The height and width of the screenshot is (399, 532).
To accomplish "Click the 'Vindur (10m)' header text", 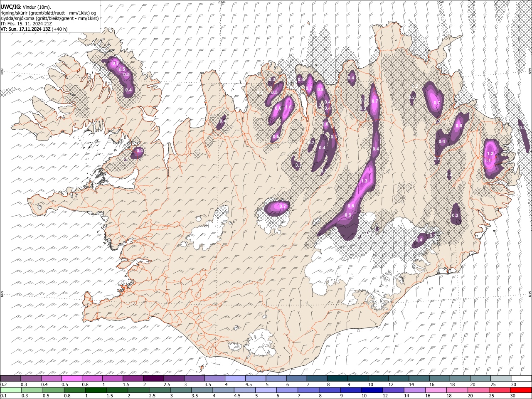I will click(36, 7).
